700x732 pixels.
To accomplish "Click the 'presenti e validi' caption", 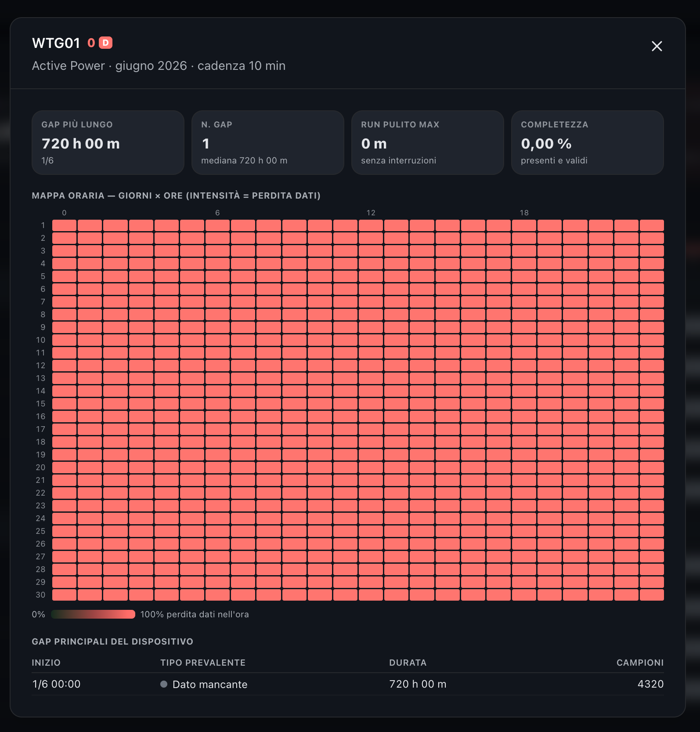I will point(554,160).
